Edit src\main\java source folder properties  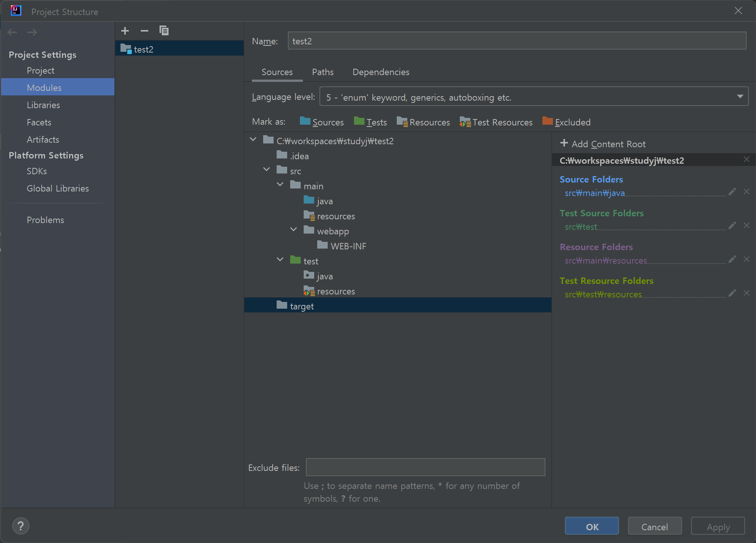[x=732, y=192]
